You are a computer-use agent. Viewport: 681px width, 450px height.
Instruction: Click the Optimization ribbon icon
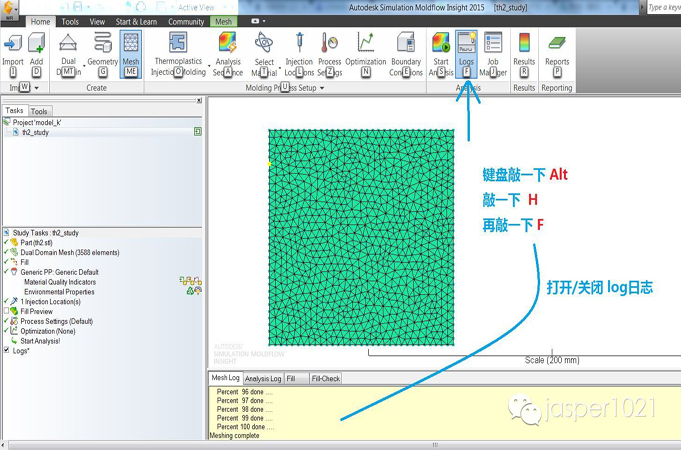[366, 43]
